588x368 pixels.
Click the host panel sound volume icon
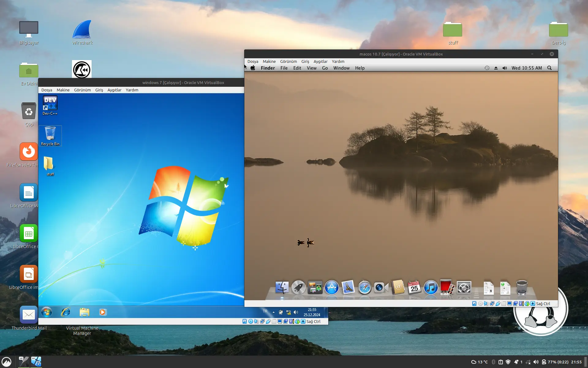click(536, 362)
